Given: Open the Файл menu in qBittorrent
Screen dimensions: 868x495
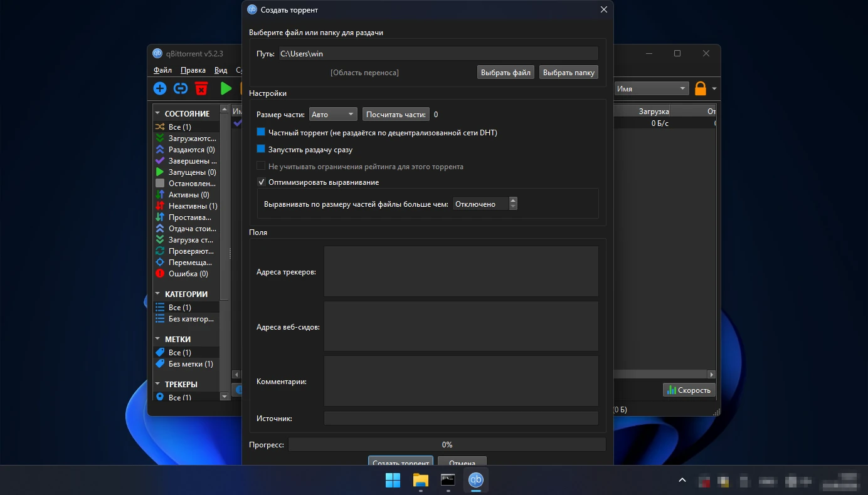Looking at the screenshot, I should [162, 71].
